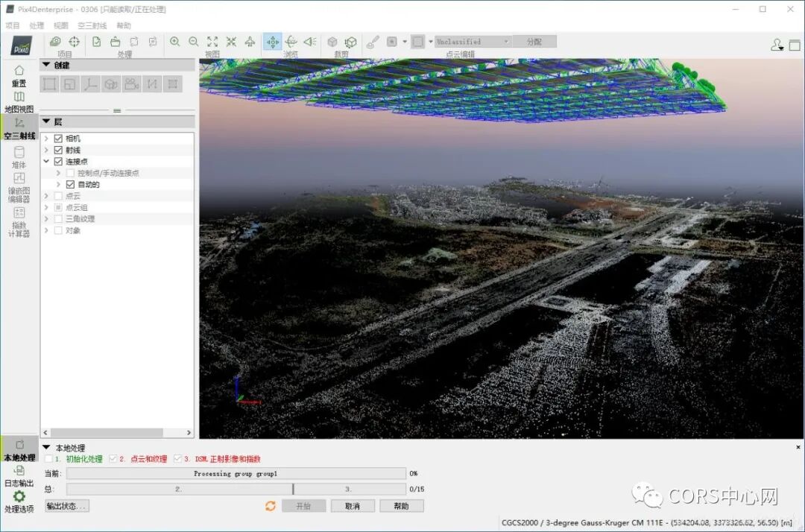The height and width of the screenshot is (532, 805).
Task: Click the 输出状态... button
Action: coord(67,506)
